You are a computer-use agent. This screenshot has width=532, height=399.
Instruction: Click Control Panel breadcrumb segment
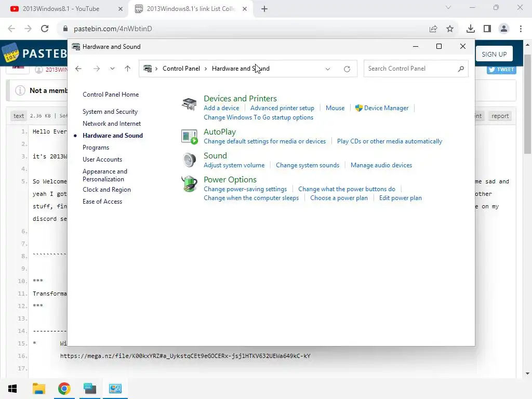point(181,69)
